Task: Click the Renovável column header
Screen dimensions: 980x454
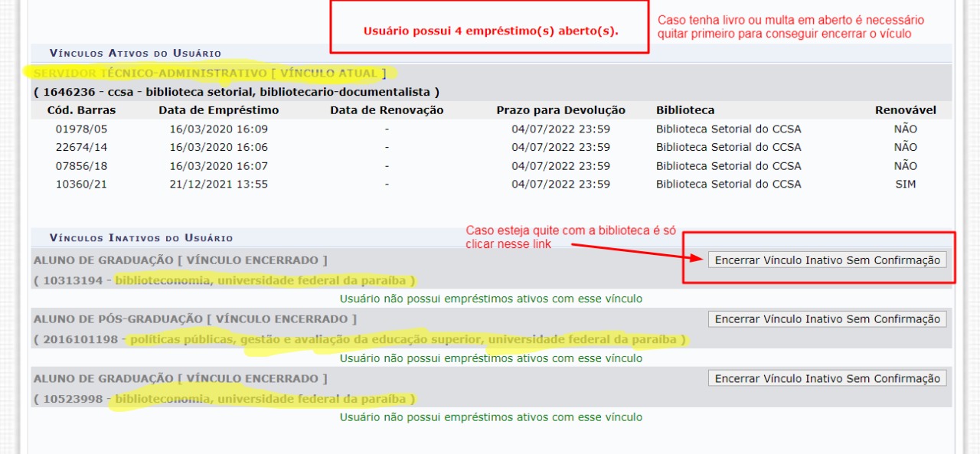Action: (905, 110)
